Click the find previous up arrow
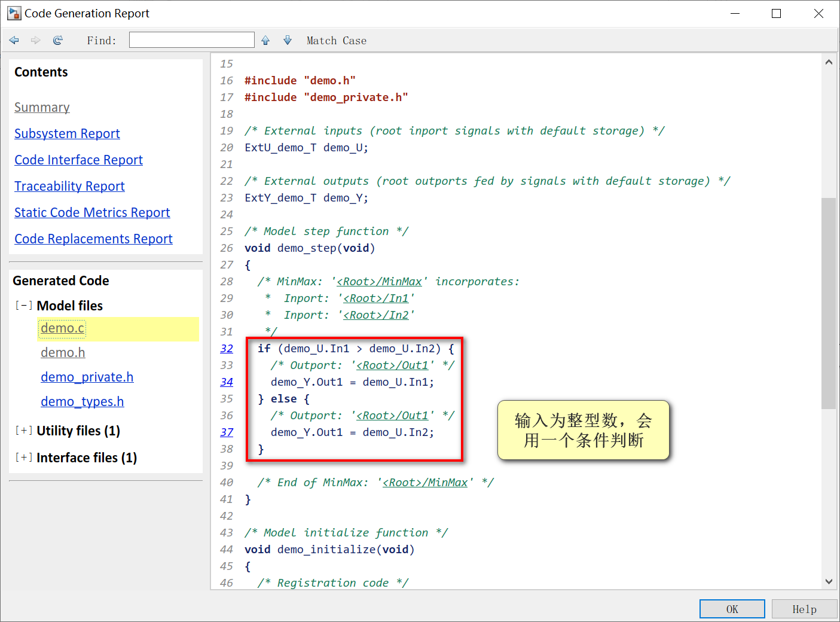This screenshot has height=622, width=840. (265, 40)
